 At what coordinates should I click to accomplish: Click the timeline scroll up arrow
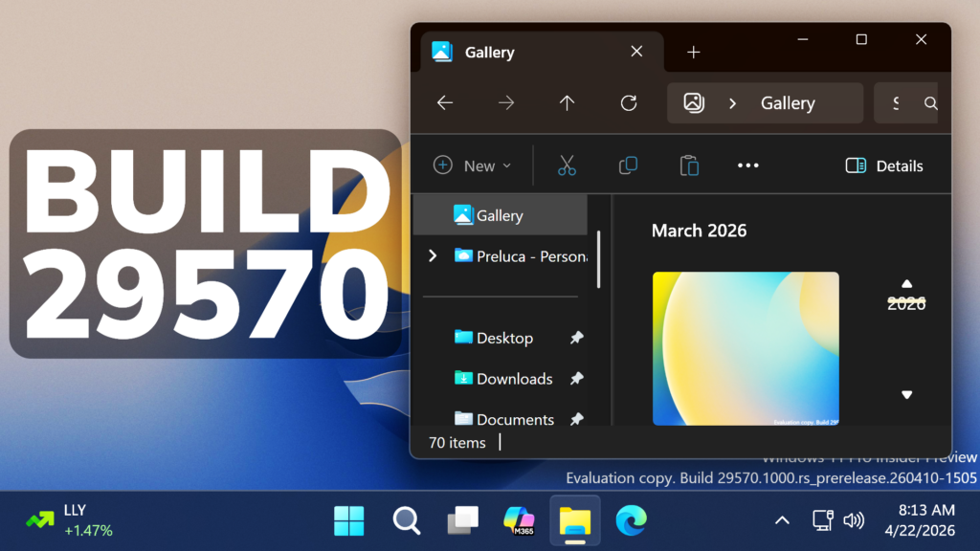point(907,283)
